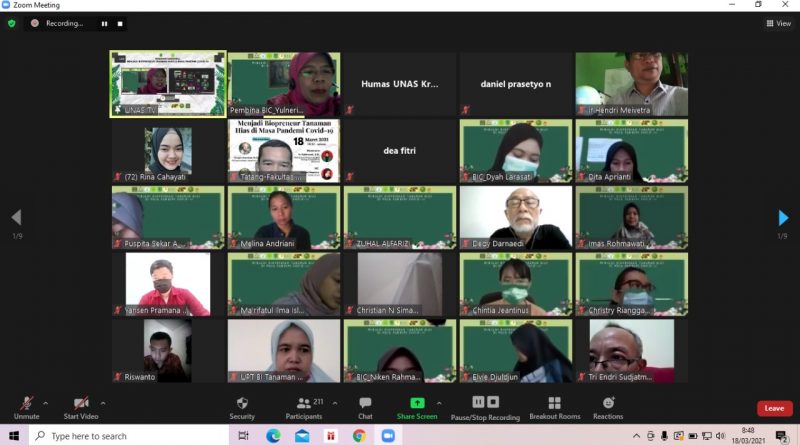Open Google Chrome from taskbar
Screen dimensions: 800x445
359,436
